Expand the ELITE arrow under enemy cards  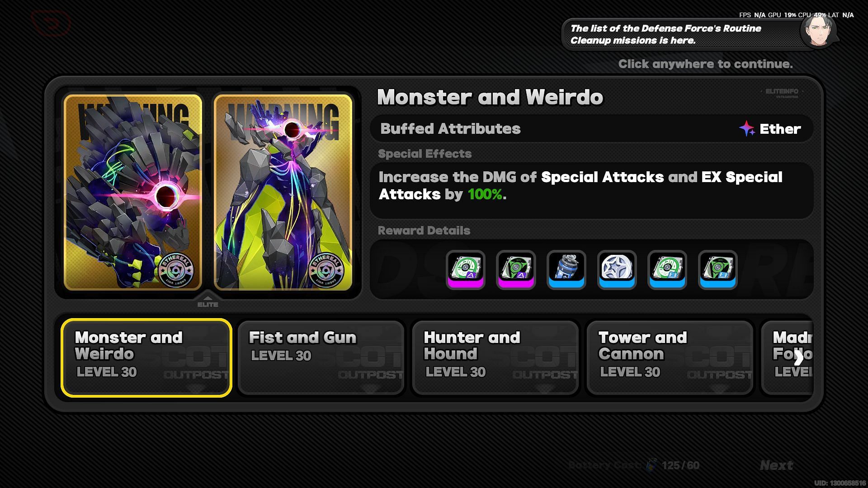[x=208, y=300]
